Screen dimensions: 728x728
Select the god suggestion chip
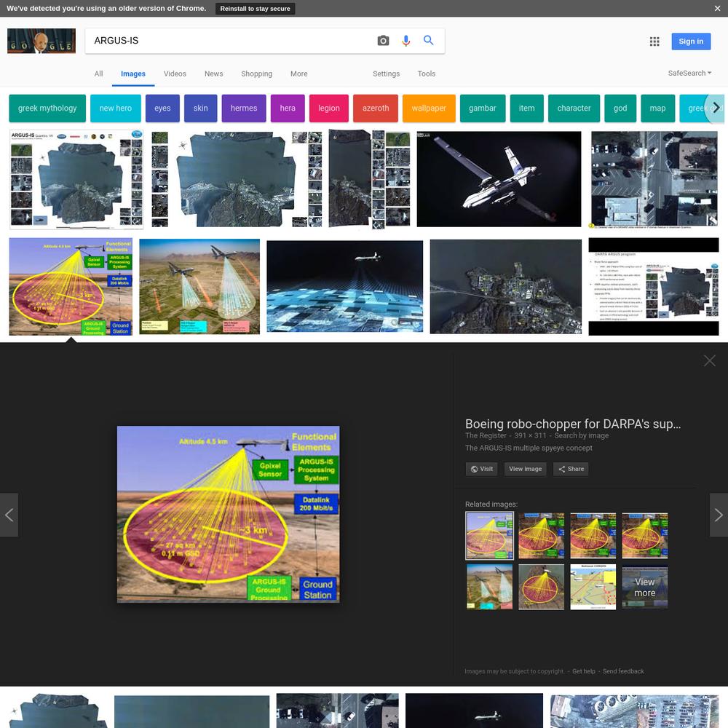pyautogui.click(x=620, y=108)
